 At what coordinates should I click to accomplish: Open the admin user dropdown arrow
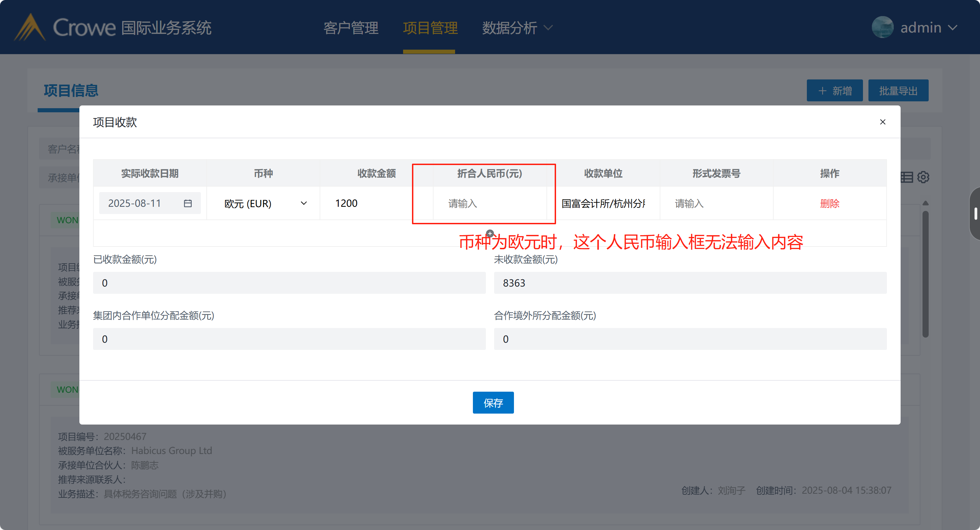click(953, 28)
